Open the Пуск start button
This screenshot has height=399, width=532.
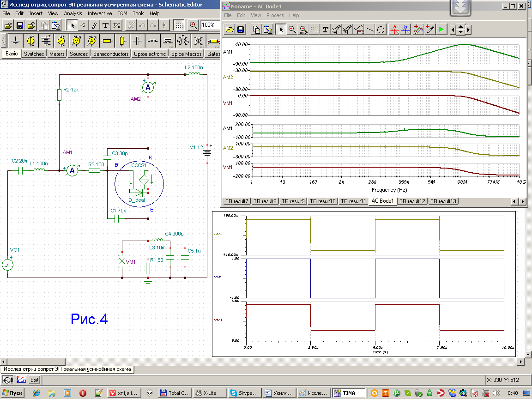pos(12,393)
